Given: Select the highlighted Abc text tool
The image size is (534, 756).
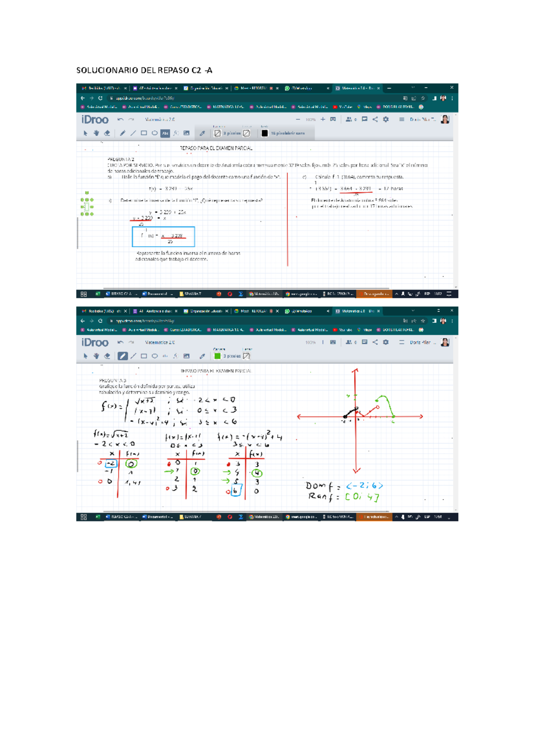Looking at the screenshot, I should 165,133.
